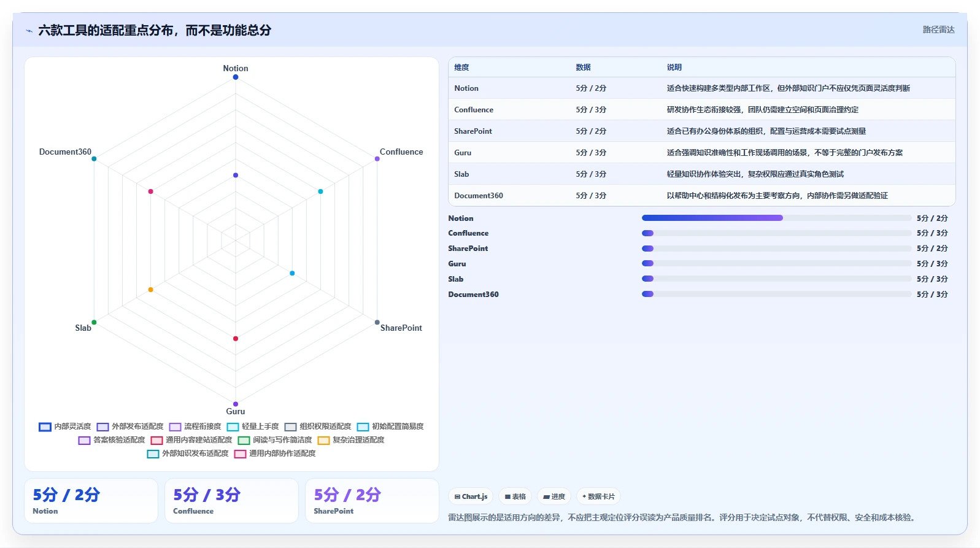The height and width of the screenshot is (548, 980).
Task: Toggle 外部发布适配度 legend swatch
Action: pyautogui.click(x=102, y=427)
